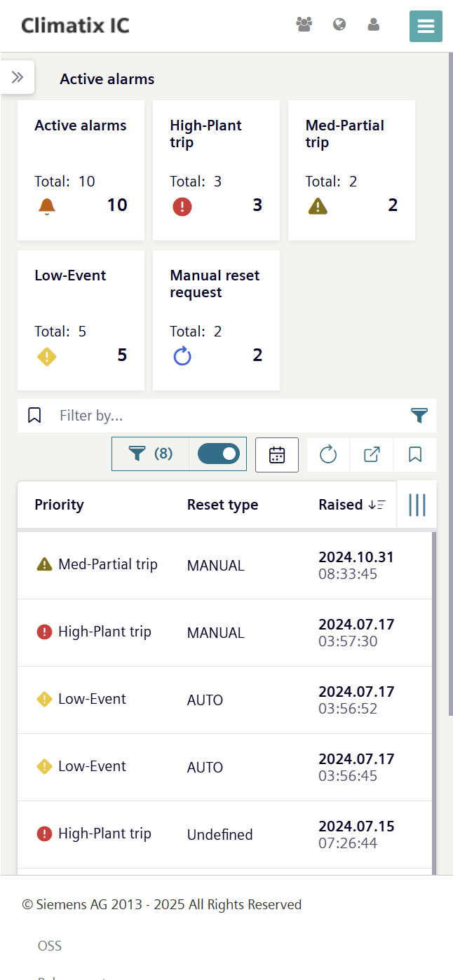The image size is (453, 980).
Task: Select the High-Plant trip summary card
Action: pyautogui.click(x=216, y=170)
